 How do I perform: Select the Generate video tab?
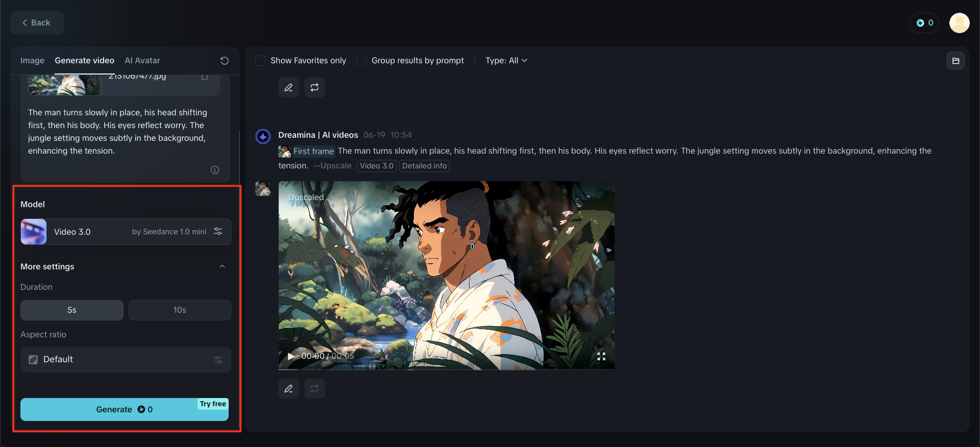(x=84, y=61)
